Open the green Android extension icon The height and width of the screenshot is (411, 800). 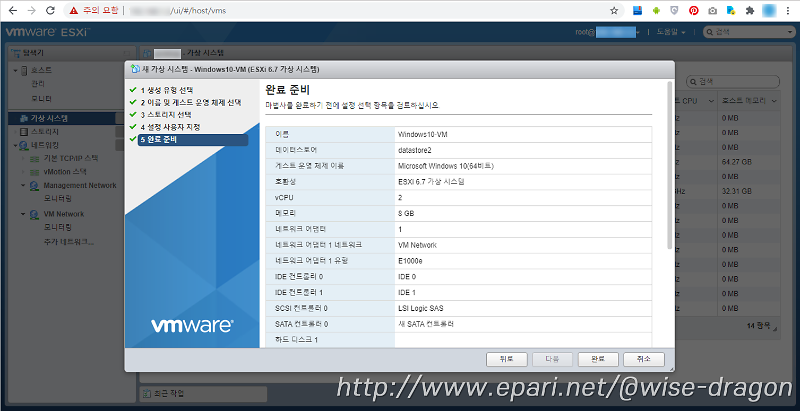pos(656,10)
